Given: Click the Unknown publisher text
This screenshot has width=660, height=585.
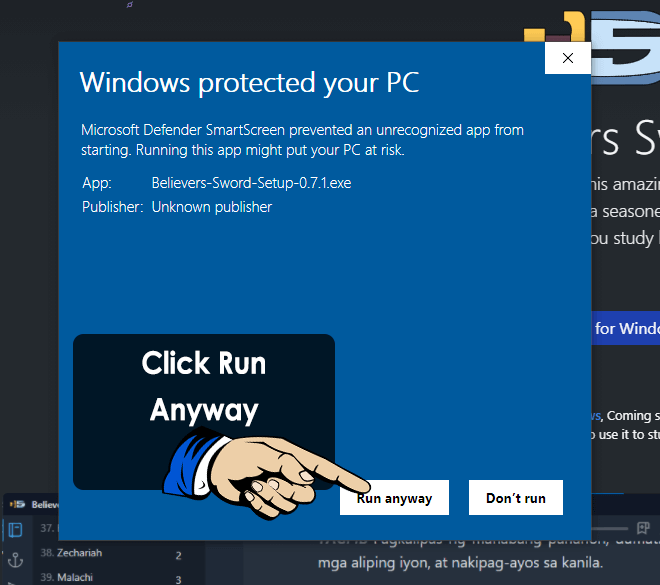Looking at the screenshot, I should pyautogui.click(x=212, y=207).
